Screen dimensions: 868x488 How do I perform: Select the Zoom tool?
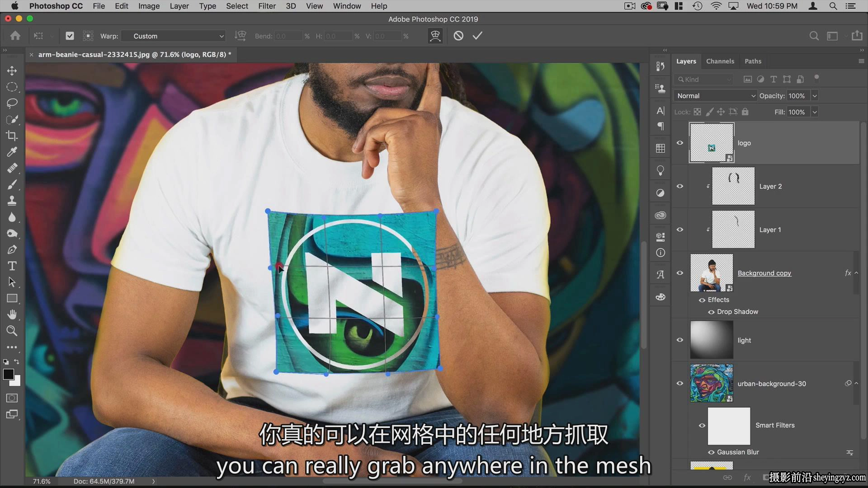[12, 331]
